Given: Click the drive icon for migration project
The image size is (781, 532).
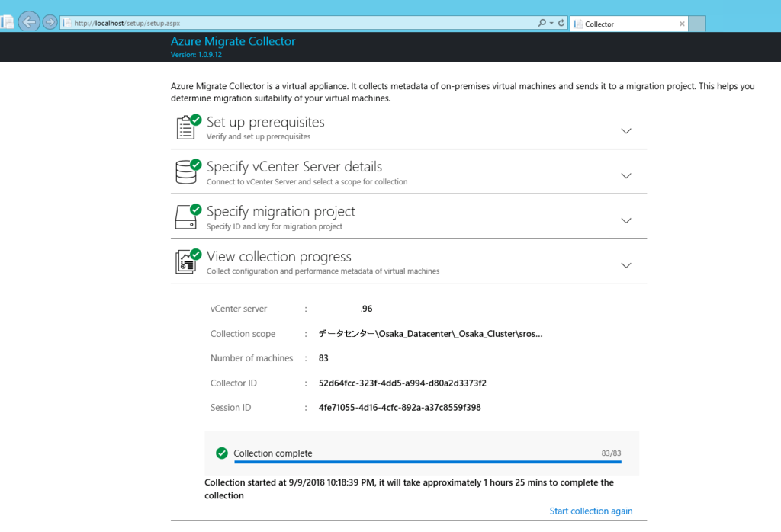Looking at the screenshot, I should pos(186,217).
